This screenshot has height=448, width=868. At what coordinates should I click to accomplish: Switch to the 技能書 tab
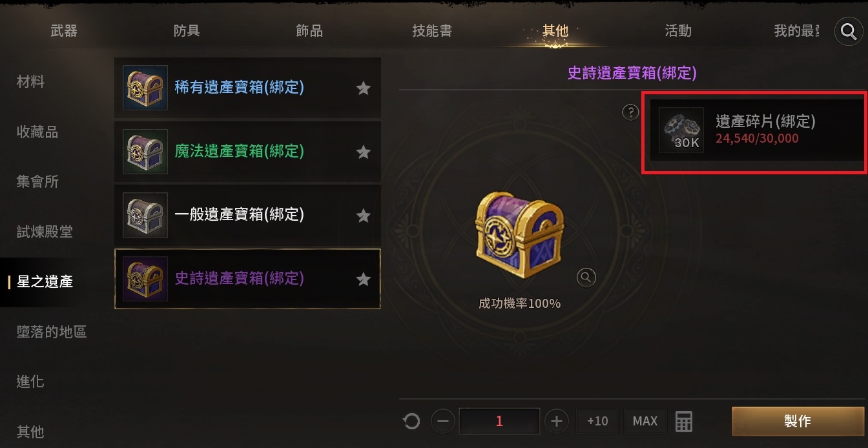432,30
